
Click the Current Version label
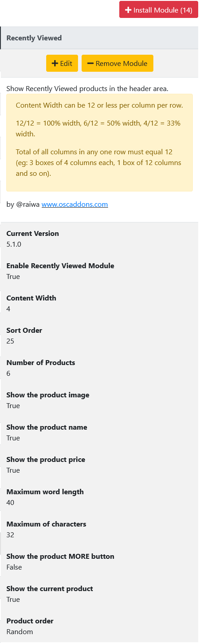click(33, 234)
